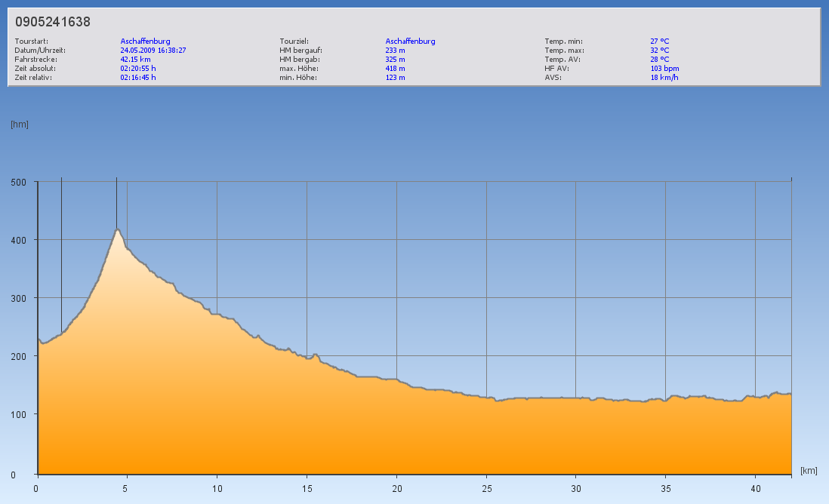Click the 500 tick label on the height axis

pos(18,182)
